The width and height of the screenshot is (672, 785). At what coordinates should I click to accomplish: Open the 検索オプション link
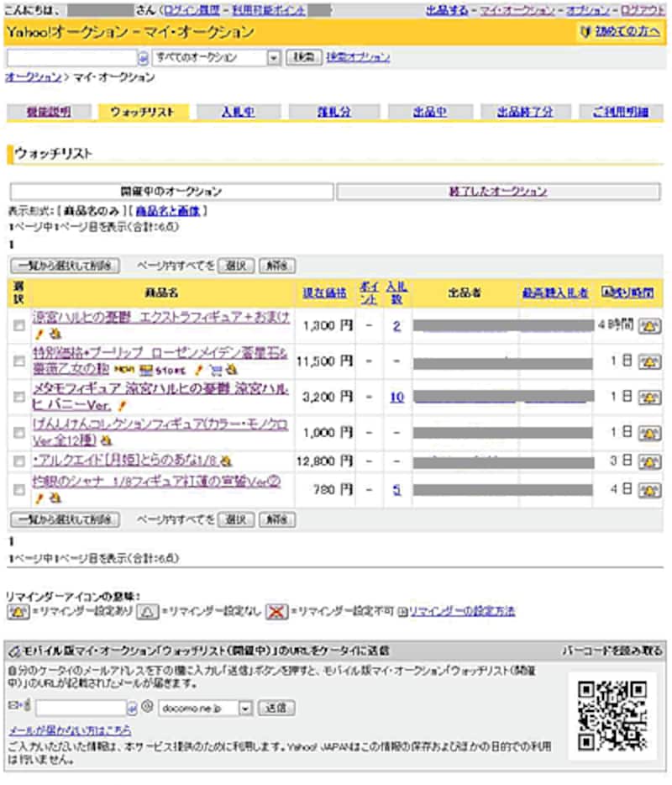point(358,57)
